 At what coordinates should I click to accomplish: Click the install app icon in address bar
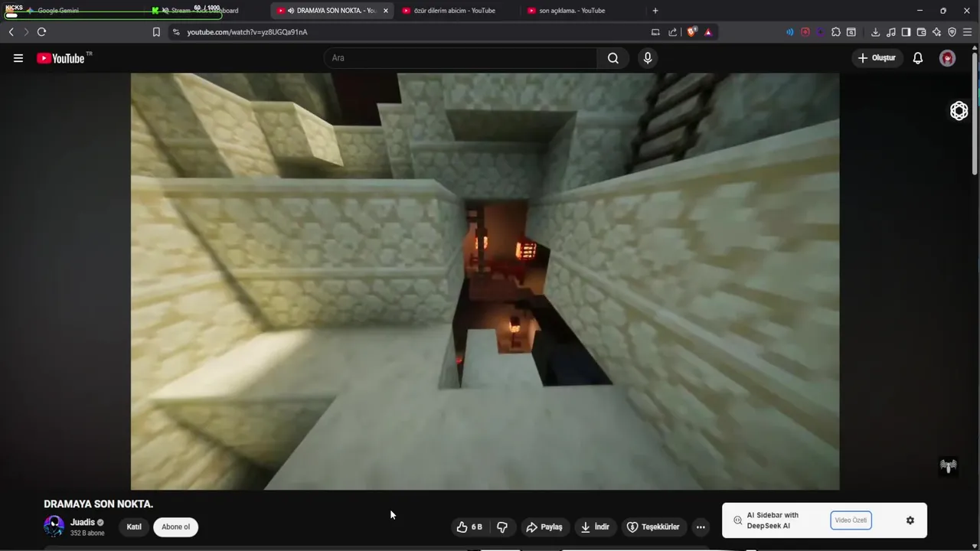(x=655, y=32)
